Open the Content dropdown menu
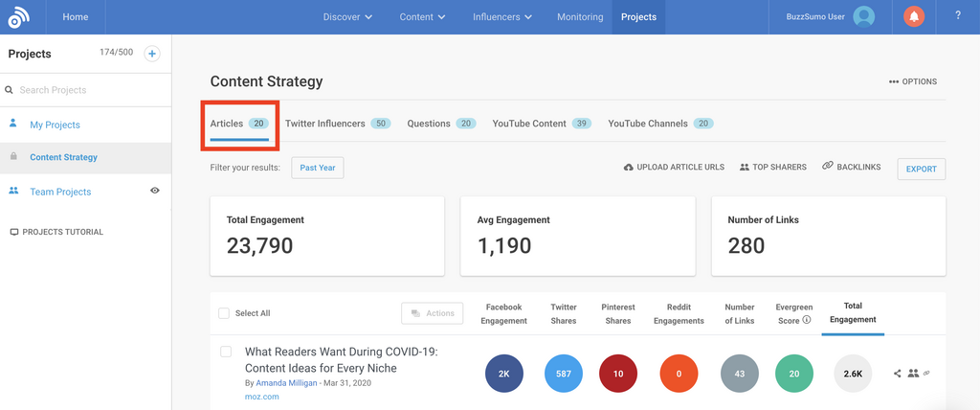This screenshot has height=410, width=980. [x=422, y=17]
